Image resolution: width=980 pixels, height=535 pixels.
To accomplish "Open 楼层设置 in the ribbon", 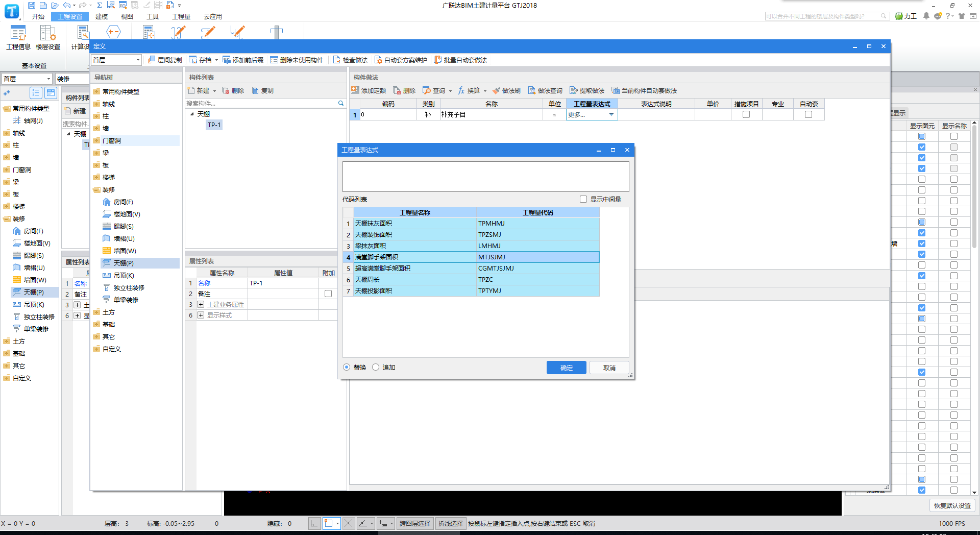I will pyautogui.click(x=48, y=37).
